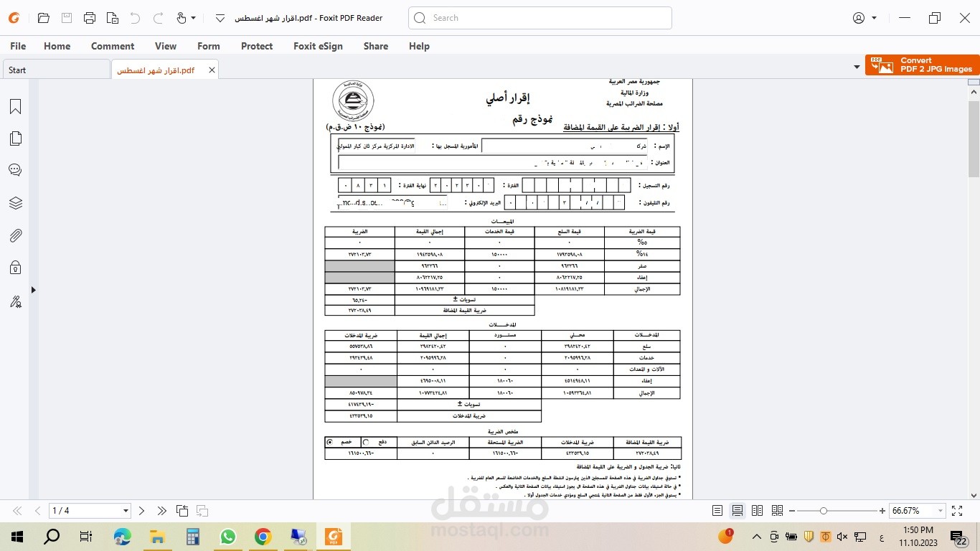
Task: Switch to the Start tab
Action: point(56,70)
